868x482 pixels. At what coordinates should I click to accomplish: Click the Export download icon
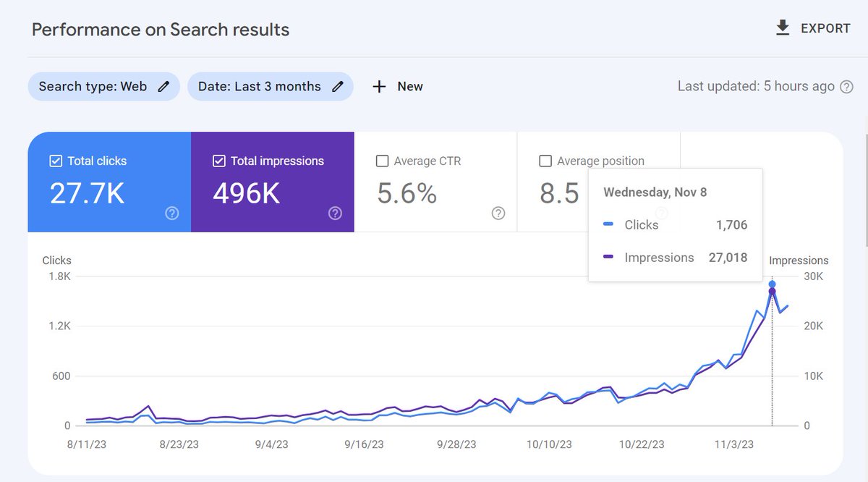click(x=782, y=28)
